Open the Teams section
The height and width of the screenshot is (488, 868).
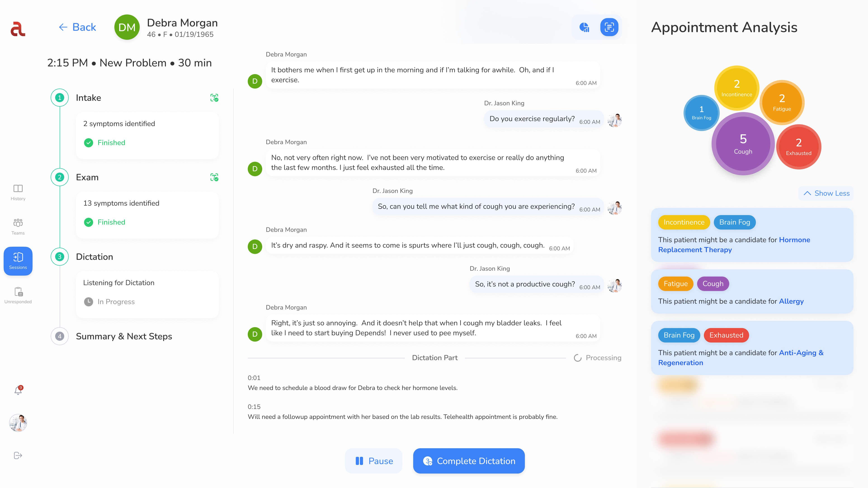point(18,227)
